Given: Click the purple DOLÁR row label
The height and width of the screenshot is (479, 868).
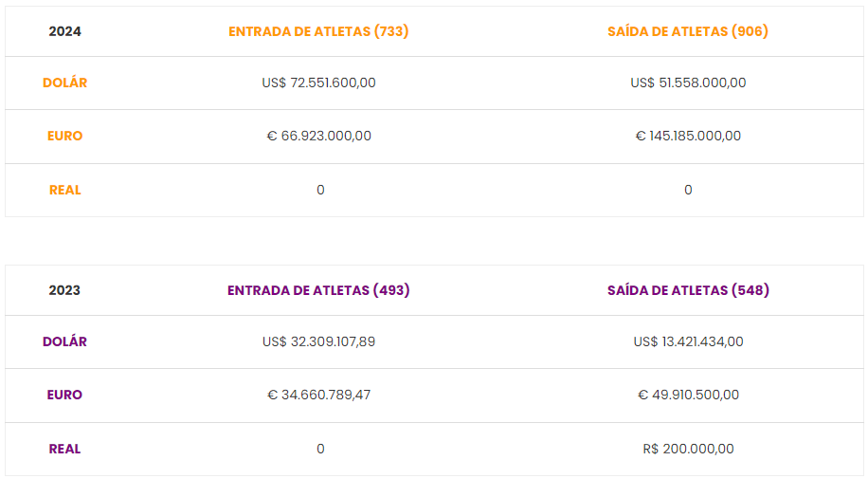Looking at the screenshot, I should pyautogui.click(x=64, y=341).
